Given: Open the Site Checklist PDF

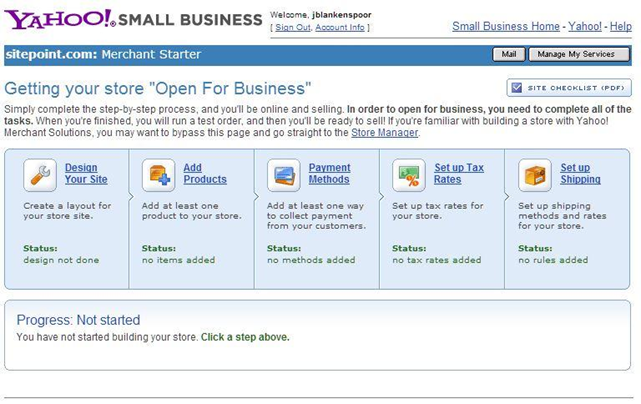Looking at the screenshot, I should (569, 88).
